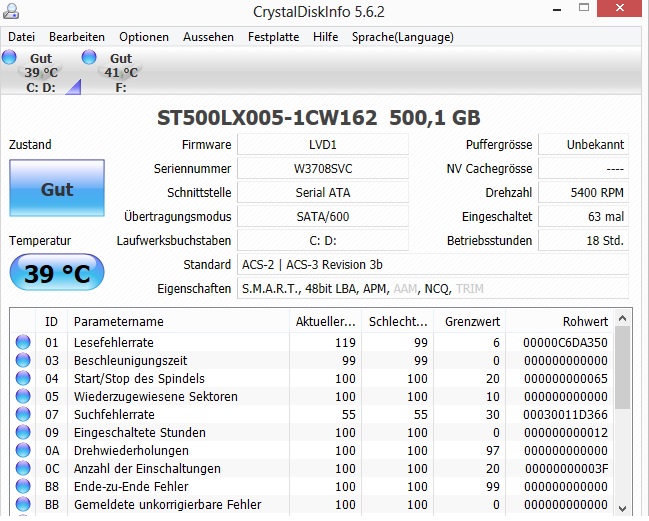Click status orb for Gemeldete unkorrigierbare Fehler
Screen dimensions: 649x521
pos(23,504)
